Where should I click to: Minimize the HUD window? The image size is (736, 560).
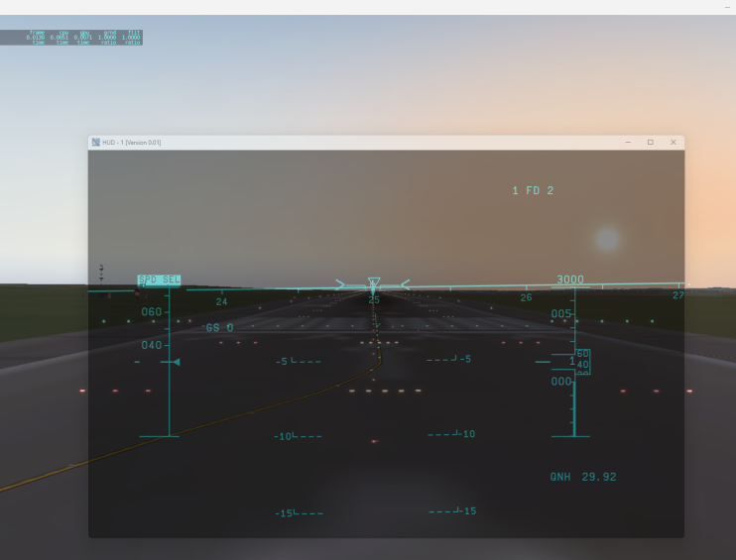[x=628, y=143]
